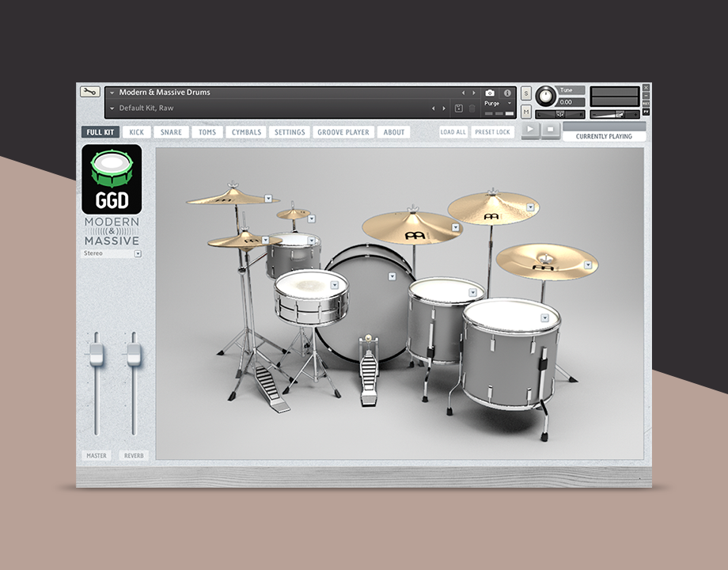728x570 pixels.
Task: Toggle the Mute (M) button
Action: click(526, 111)
